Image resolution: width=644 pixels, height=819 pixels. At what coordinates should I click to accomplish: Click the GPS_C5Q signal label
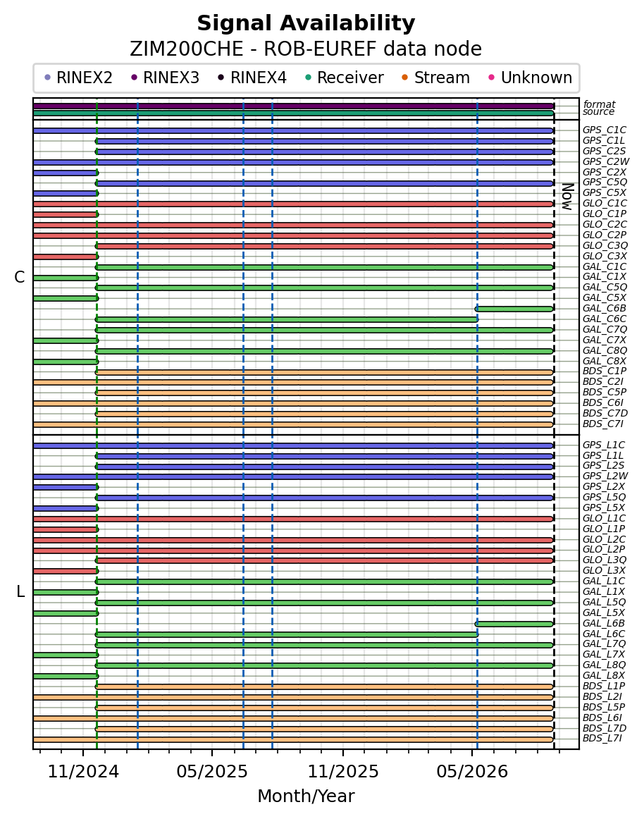coord(605,183)
